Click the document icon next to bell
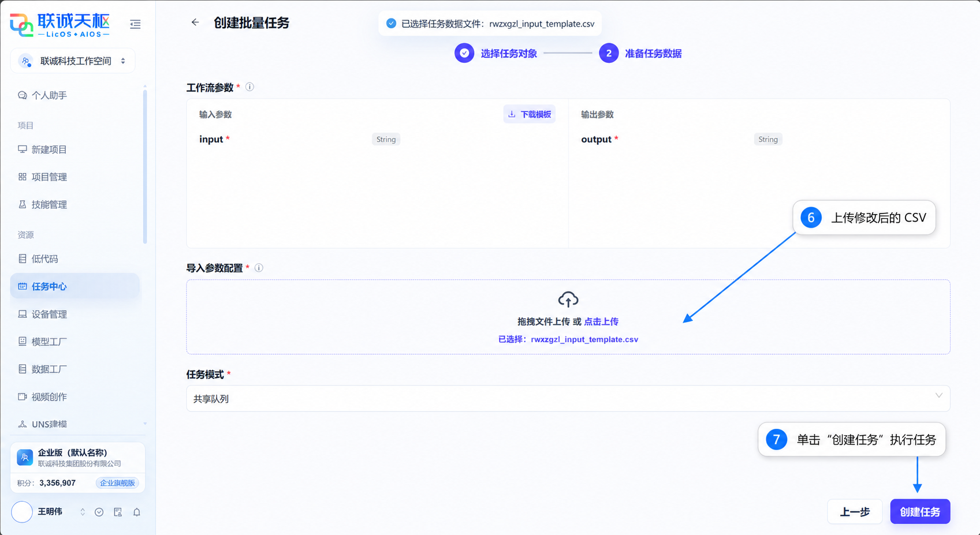Image resolution: width=980 pixels, height=535 pixels. click(118, 512)
